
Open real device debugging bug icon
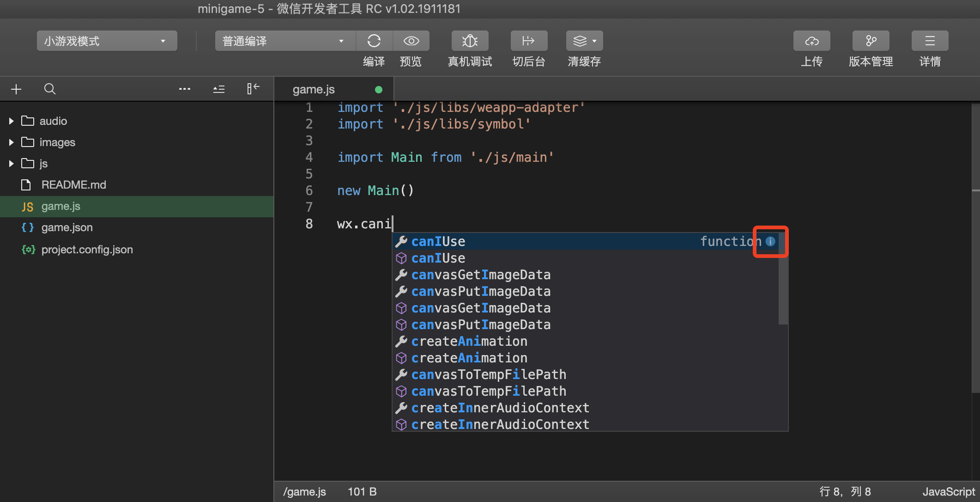[470, 41]
